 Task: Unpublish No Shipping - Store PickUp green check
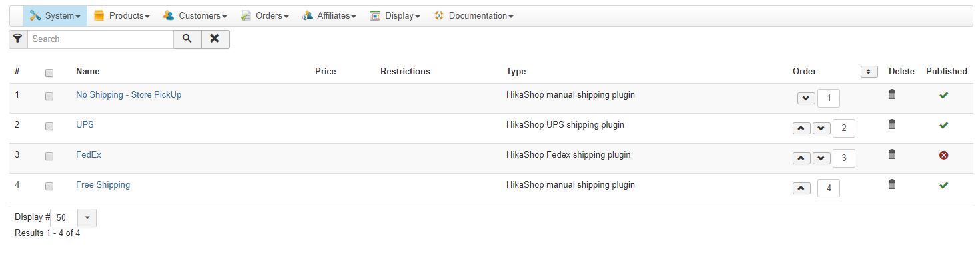coord(943,96)
